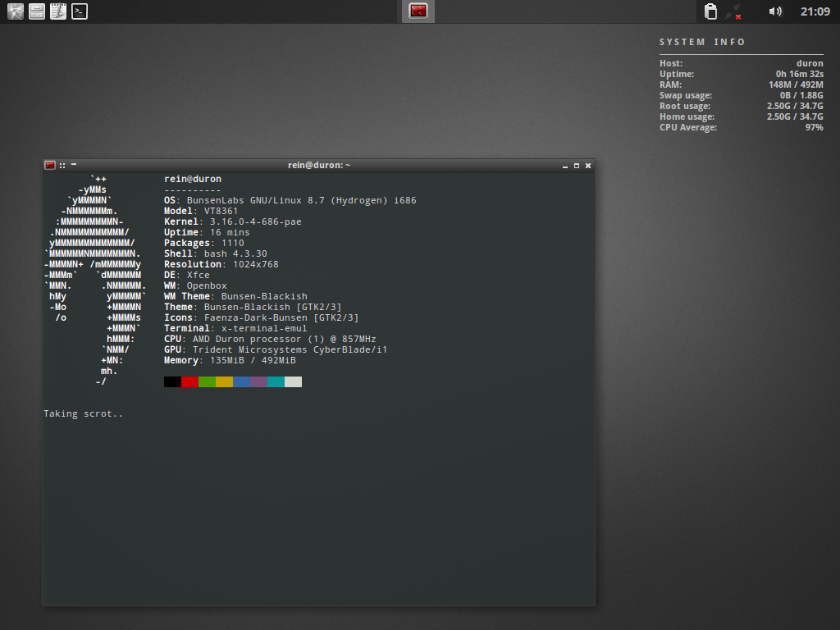Toggle shade roll-up of the terminal window
840x630 pixels.
74,165
